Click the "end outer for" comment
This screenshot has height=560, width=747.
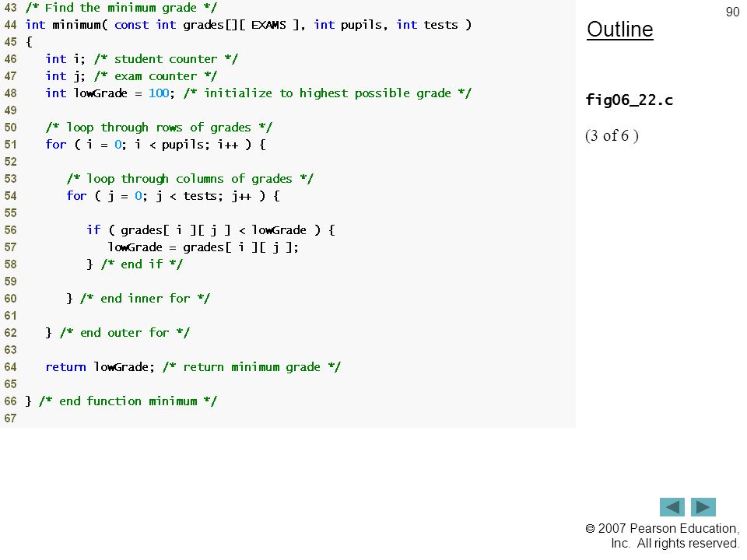pos(124,333)
